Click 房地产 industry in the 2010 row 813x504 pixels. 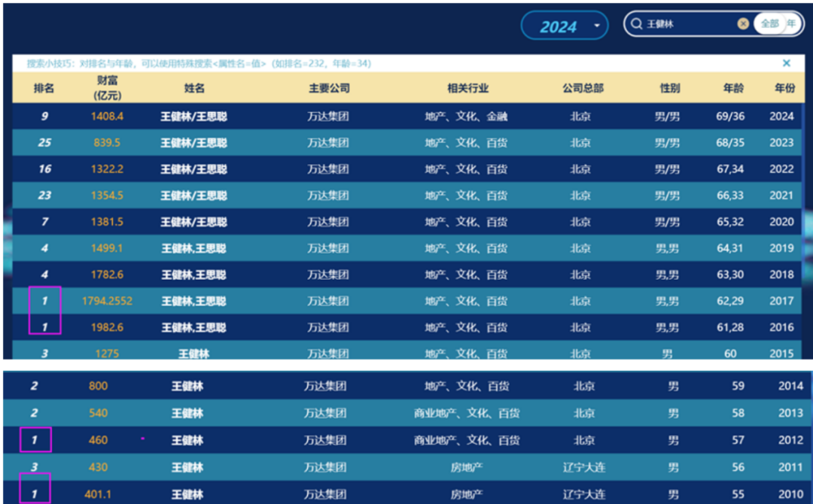(x=466, y=494)
